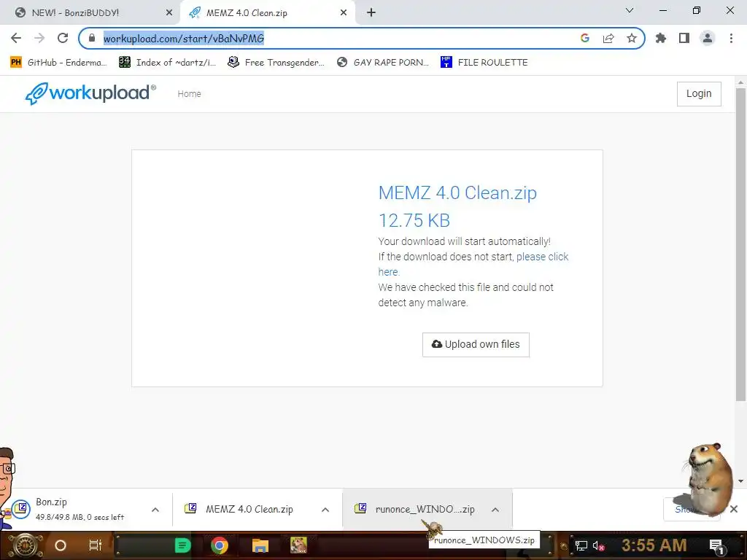This screenshot has height=560, width=747.
Task: Open green notes app on taskbar
Action: click(x=182, y=545)
